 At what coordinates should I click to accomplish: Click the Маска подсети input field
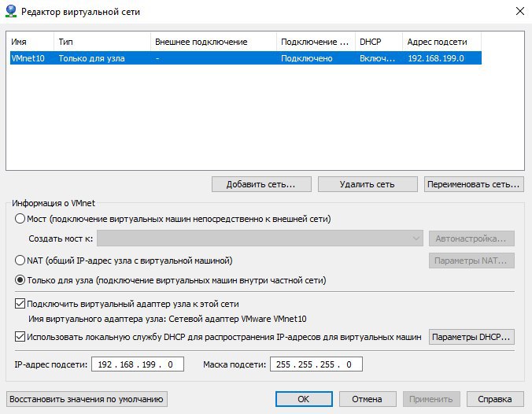point(316,364)
